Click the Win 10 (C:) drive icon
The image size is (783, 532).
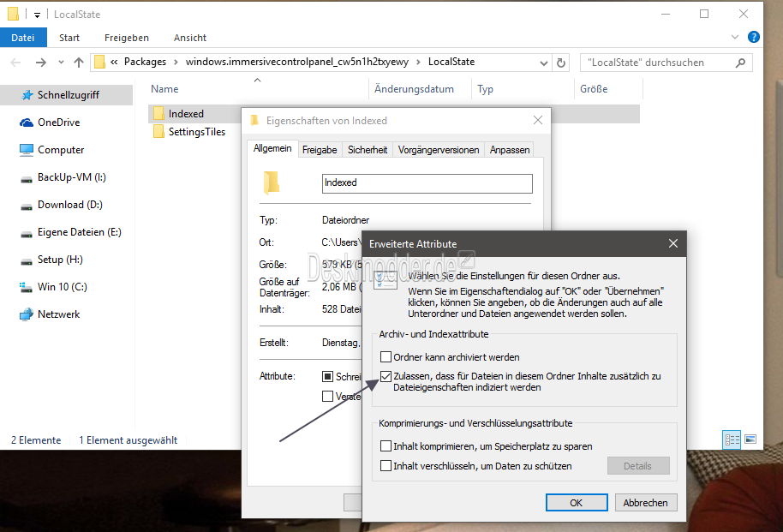(x=26, y=287)
